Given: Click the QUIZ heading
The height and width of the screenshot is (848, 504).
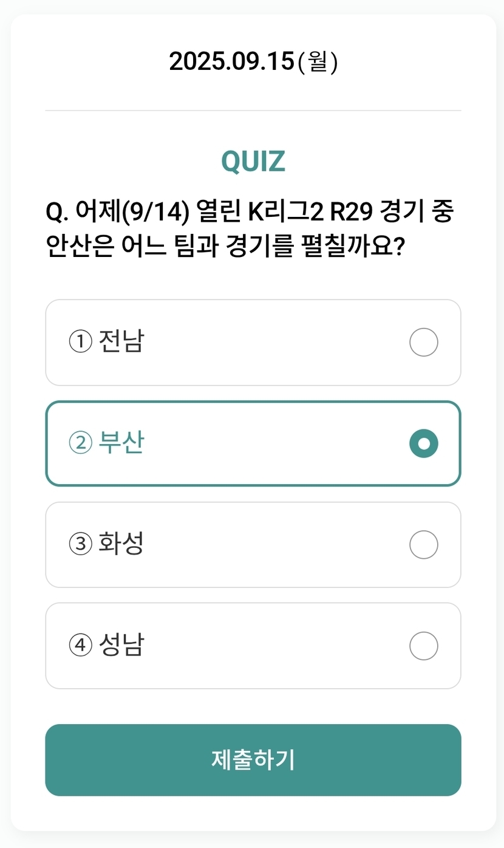Looking at the screenshot, I should point(253,161).
